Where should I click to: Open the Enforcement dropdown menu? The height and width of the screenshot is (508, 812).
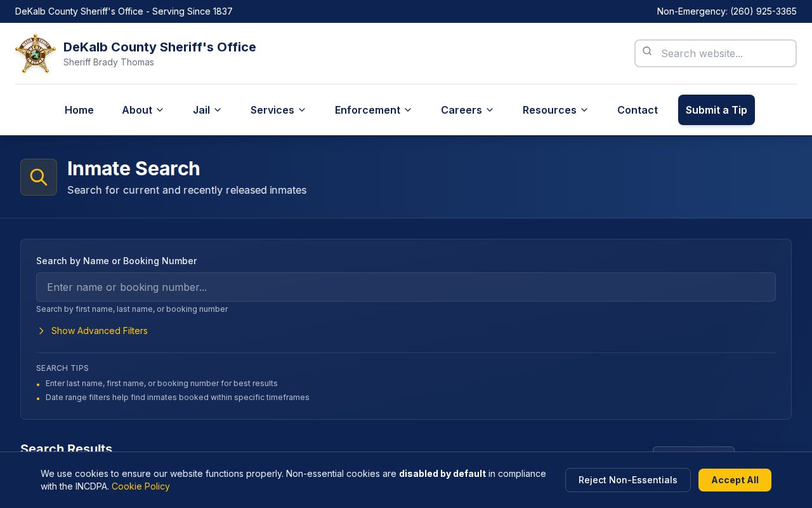[x=374, y=110]
